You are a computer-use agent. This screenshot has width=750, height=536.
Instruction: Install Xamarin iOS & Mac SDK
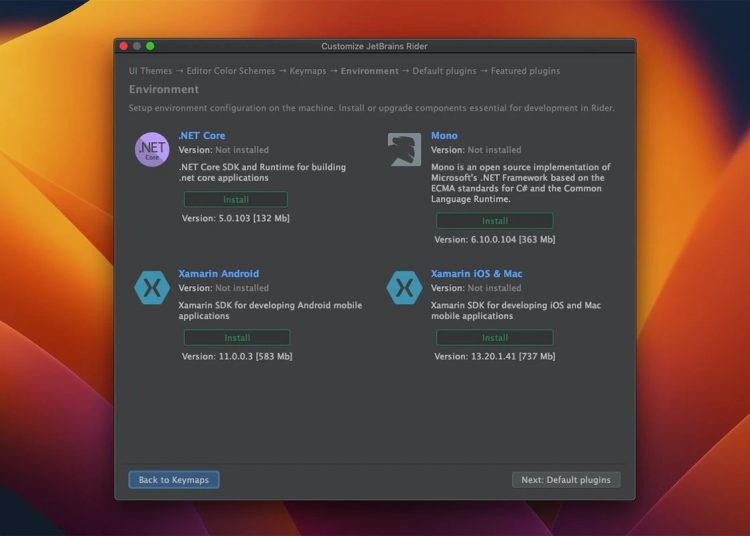coord(494,338)
